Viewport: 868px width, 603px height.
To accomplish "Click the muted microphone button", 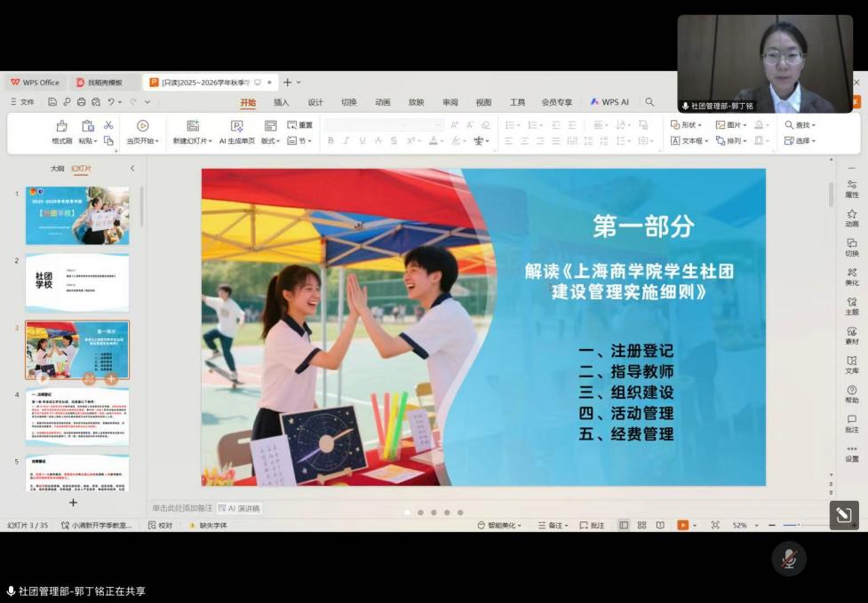I will click(x=788, y=559).
